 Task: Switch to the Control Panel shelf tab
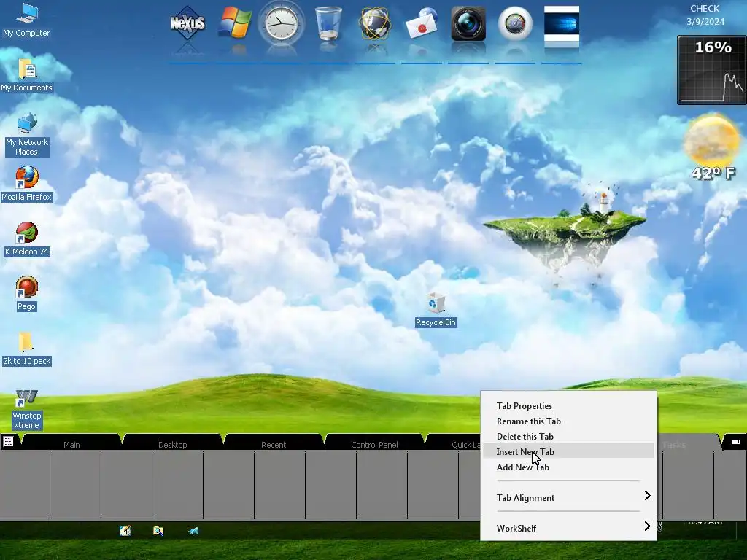click(x=374, y=444)
